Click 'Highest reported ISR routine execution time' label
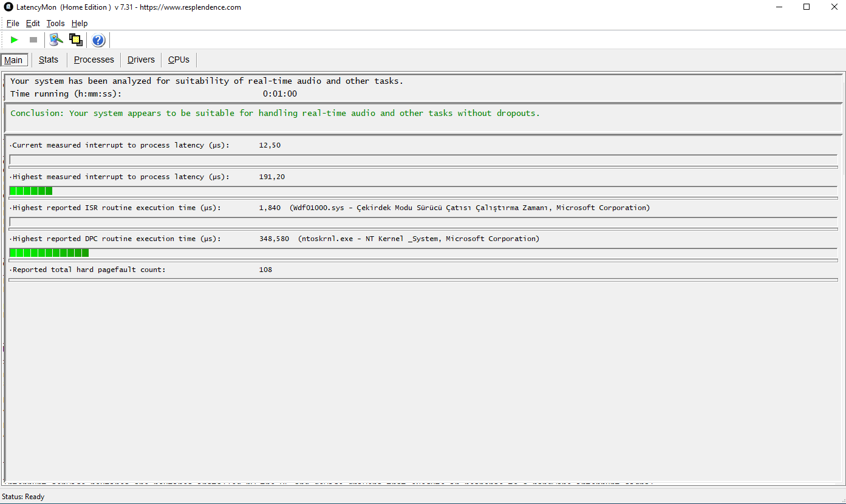The height and width of the screenshot is (504, 846). coord(117,208)
